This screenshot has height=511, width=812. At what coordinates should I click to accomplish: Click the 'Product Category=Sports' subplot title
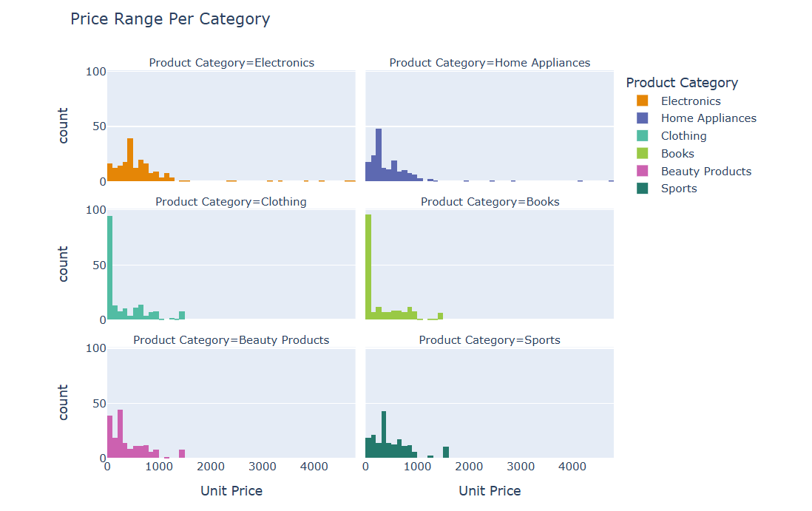coord(490,340)
